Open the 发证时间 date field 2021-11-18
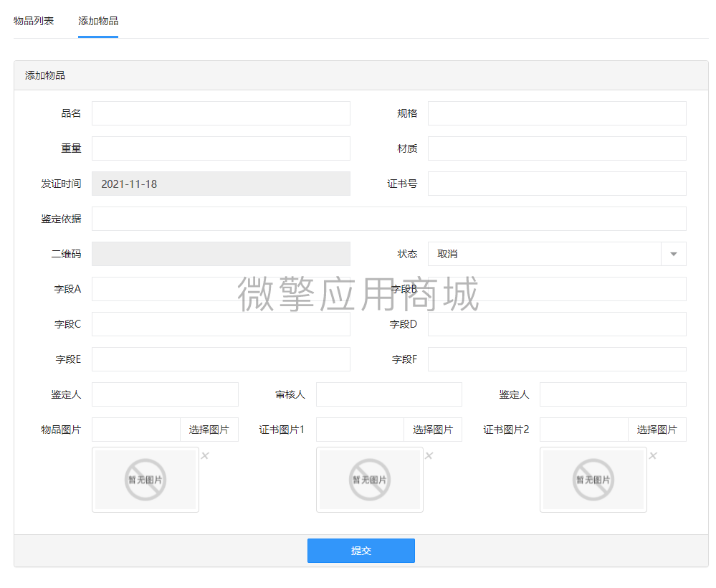 pyautogui.click(x=221, y=184)
